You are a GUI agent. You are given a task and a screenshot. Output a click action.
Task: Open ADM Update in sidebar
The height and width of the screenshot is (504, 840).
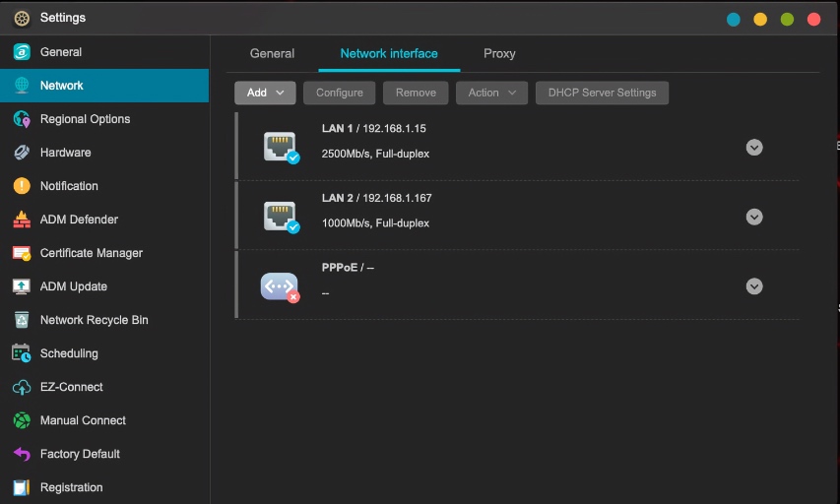coord(104,286)
